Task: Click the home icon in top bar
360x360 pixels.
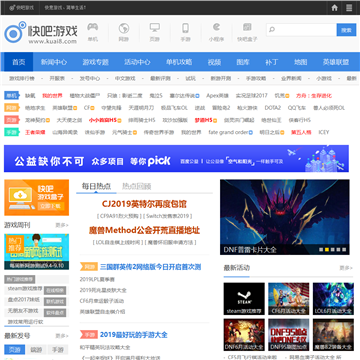Action: click(334, 8)
